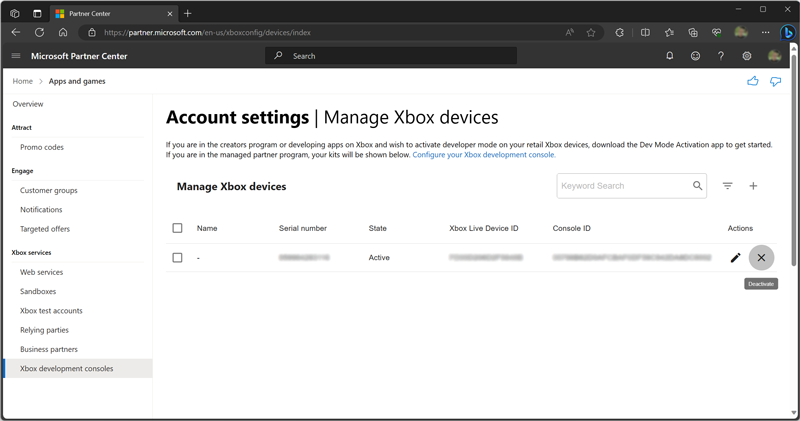Toggle browser split screen icon

coord(645,32)
